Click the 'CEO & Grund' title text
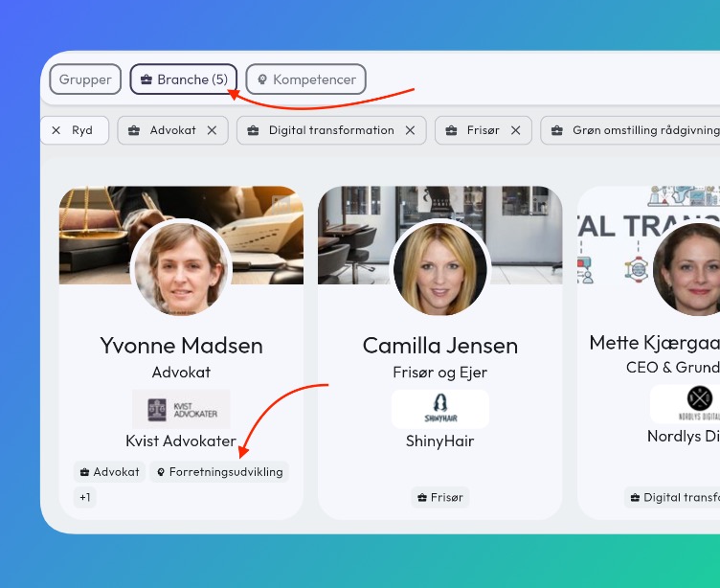Screen dimensions: 720x588 (x=673, y=367)
